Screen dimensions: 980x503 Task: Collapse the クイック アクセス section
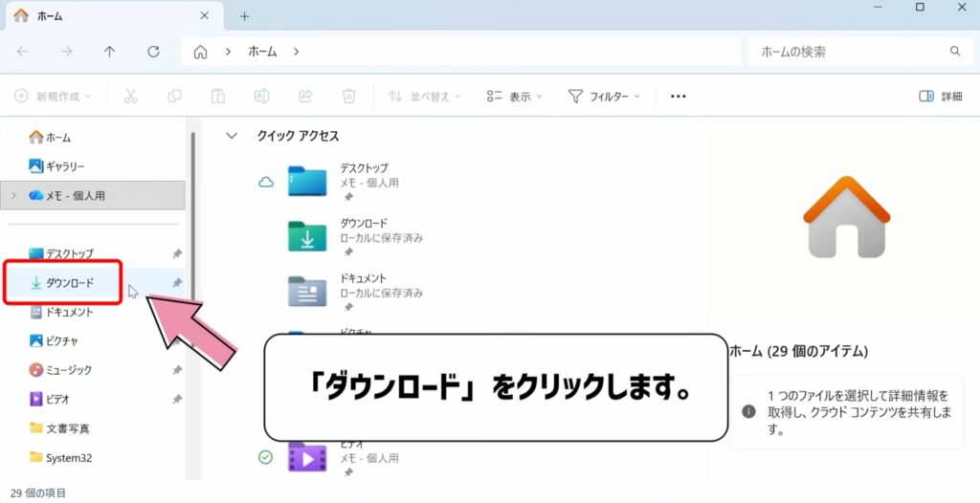coord(232,136)
